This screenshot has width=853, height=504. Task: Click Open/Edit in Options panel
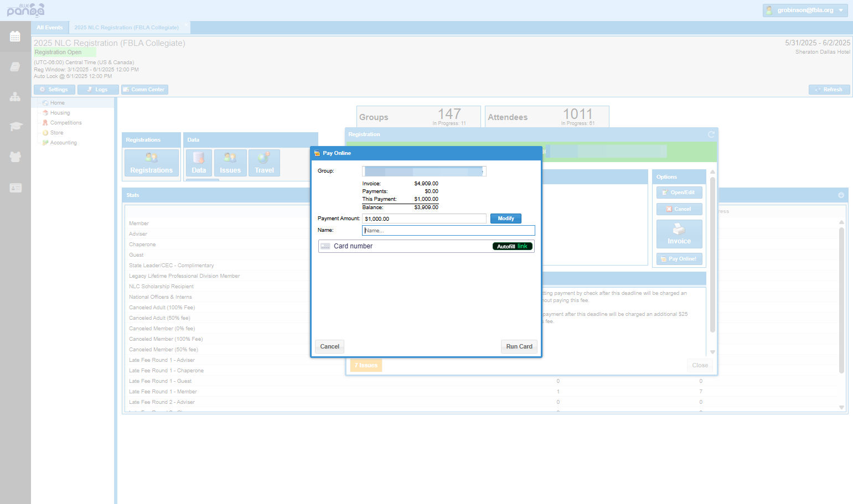pos(679,193)
